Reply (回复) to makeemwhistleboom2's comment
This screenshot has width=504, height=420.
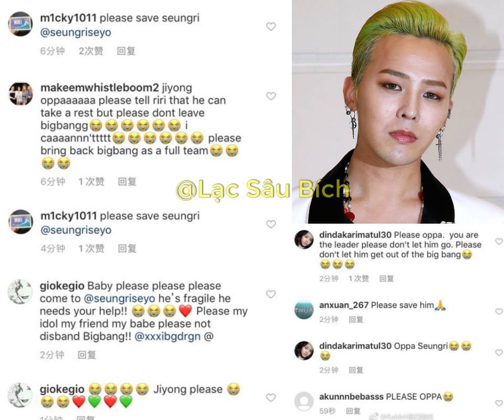click(x=127, y=182)
